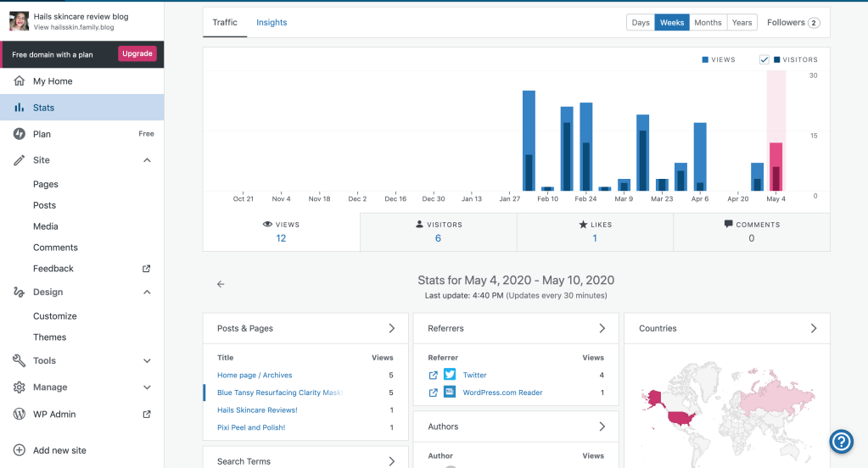
Task: Click the back arrow beside Stats date
Action: (x=221, y=284)
